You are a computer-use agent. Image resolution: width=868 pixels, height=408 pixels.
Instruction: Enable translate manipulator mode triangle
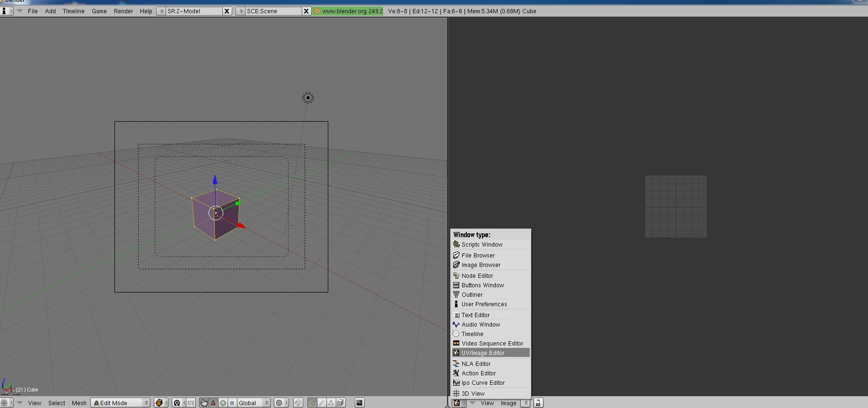coord(213,403)
